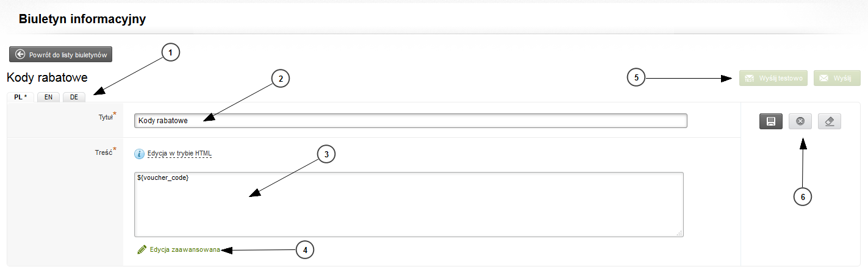Switch to the PL language tab
This screenshot has height=275, width=868.
pyautogui.click(x=21, y=97)
